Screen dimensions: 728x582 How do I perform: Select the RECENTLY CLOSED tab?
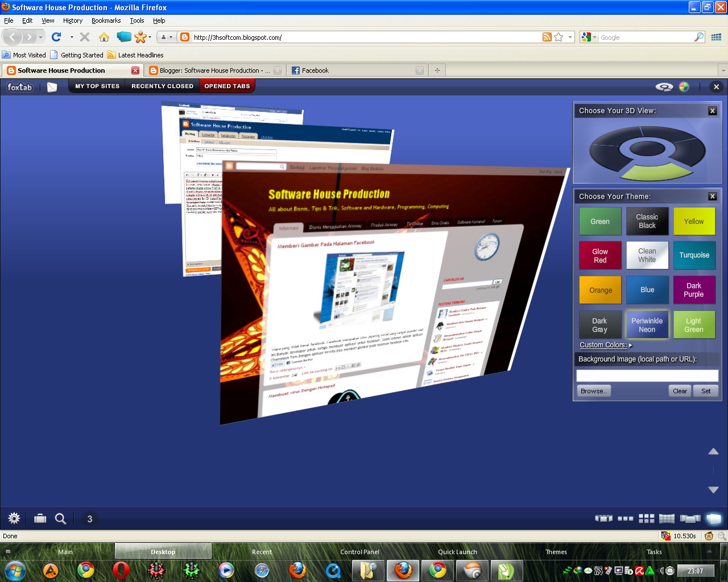[x=163, y=86]
